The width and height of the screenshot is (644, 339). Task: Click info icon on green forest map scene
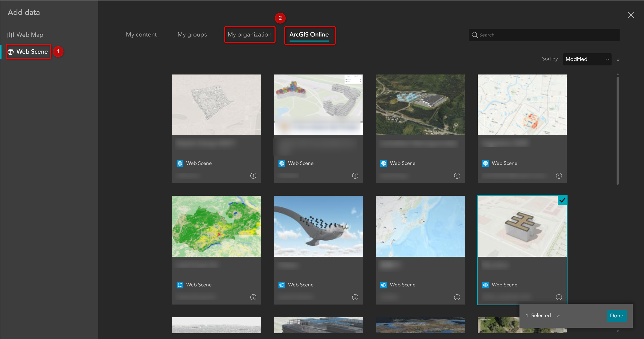coord(253,297)
